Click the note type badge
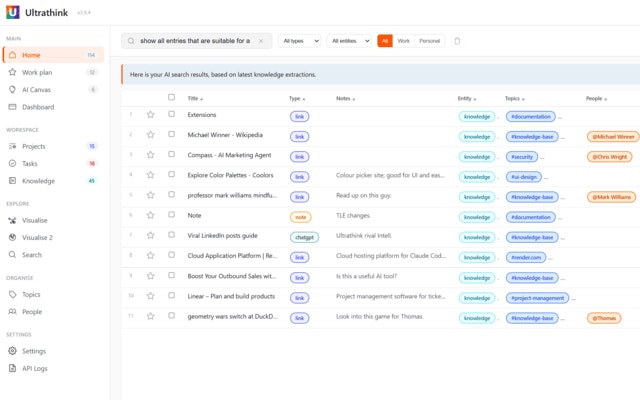This screenshot has width=640, height=400. click(300, 217)
